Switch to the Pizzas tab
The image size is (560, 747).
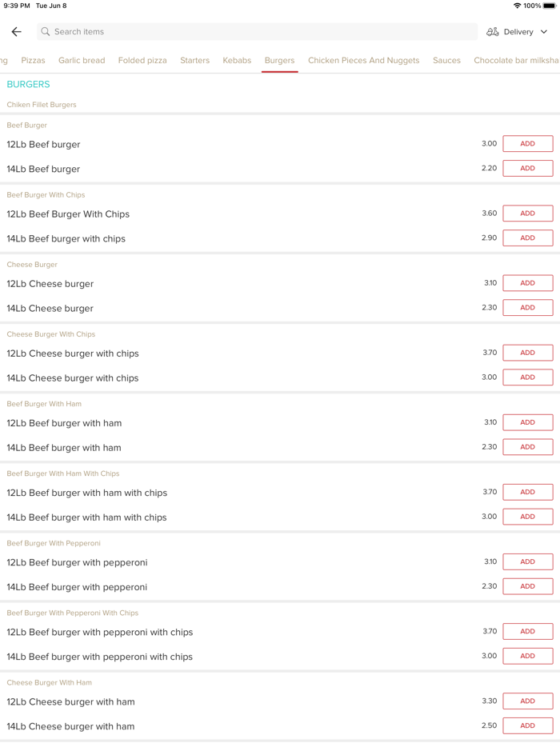pyautogui.click(x=33, y=60)
